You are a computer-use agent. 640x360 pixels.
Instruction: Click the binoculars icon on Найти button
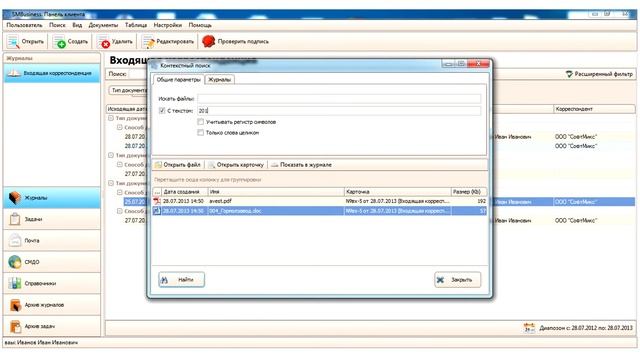click(164, 280)
